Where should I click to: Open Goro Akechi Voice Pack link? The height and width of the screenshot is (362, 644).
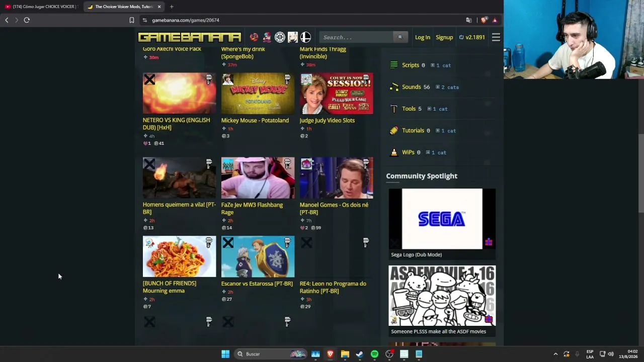click(x=172, y=49)
